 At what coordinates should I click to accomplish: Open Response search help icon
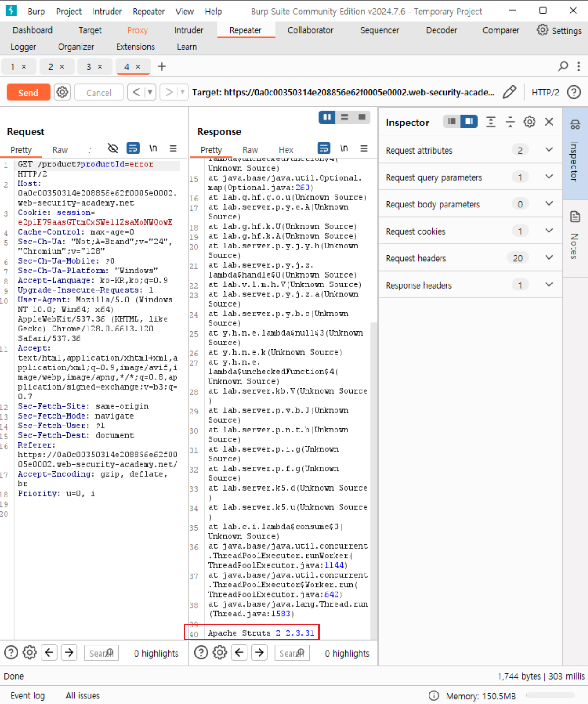pos(201,652)
